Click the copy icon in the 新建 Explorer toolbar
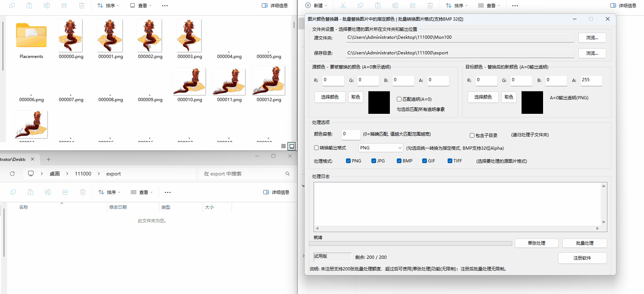 click(x=360, y=5)
